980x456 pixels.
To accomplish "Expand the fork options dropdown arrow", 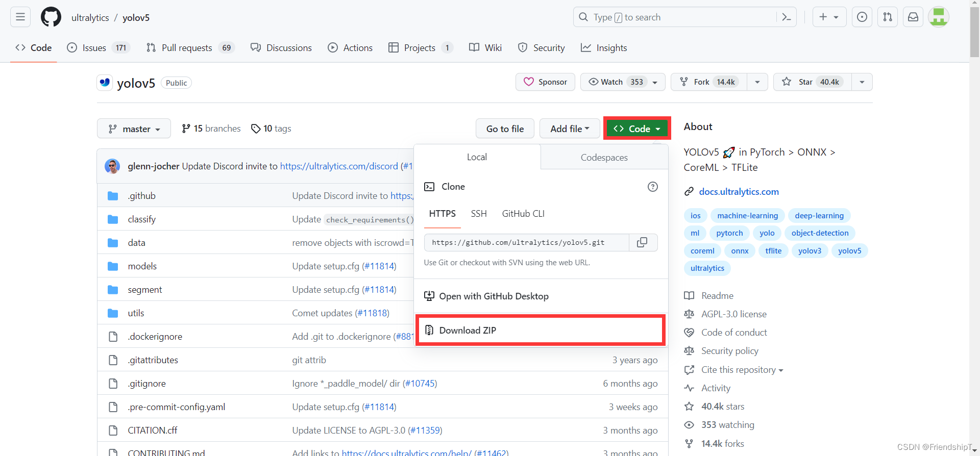I will point(757,82).
